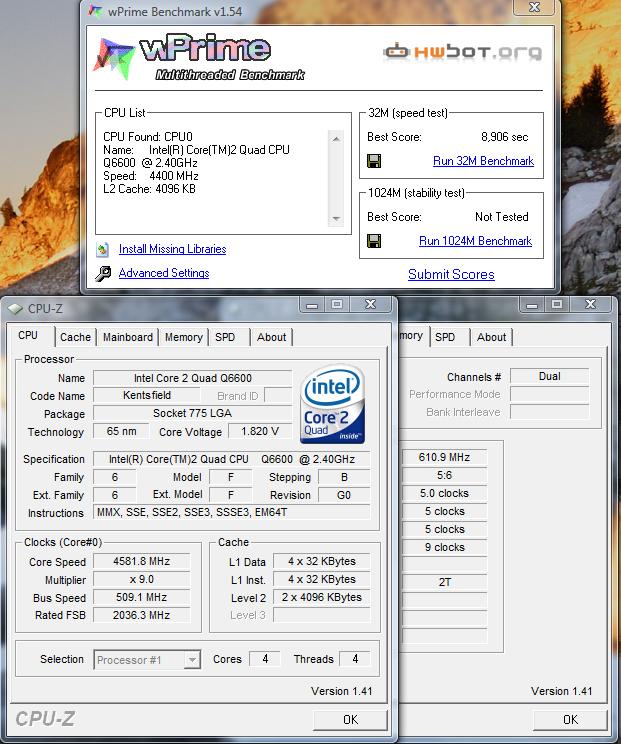Switch to the Mainboard tab
The width and height of the screenshot is (621, 744).
(128, 337)
